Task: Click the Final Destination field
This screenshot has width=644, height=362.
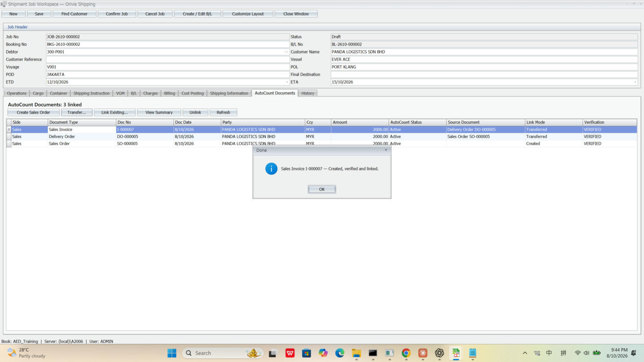Action: click(484, 74)
